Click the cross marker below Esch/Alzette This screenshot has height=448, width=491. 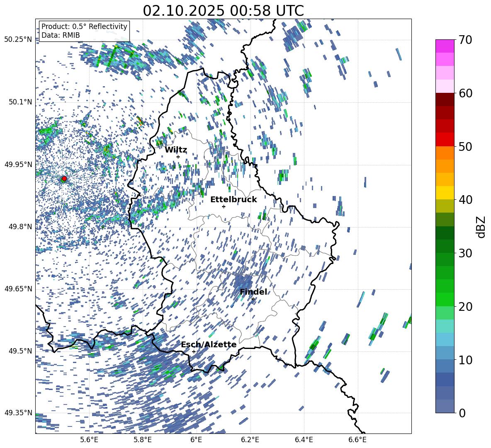tap(194, 351)
